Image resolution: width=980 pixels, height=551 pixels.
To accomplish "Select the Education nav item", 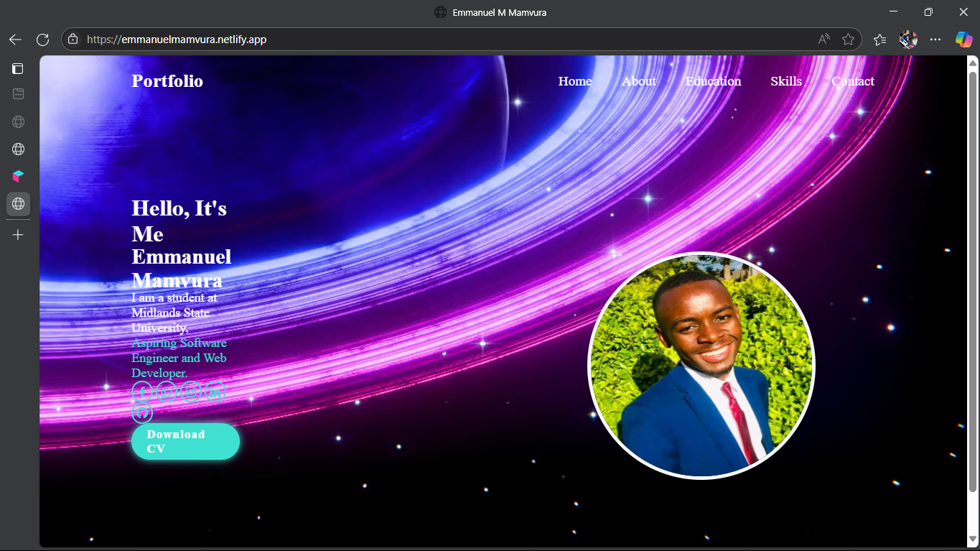I will tap(713, 81).
